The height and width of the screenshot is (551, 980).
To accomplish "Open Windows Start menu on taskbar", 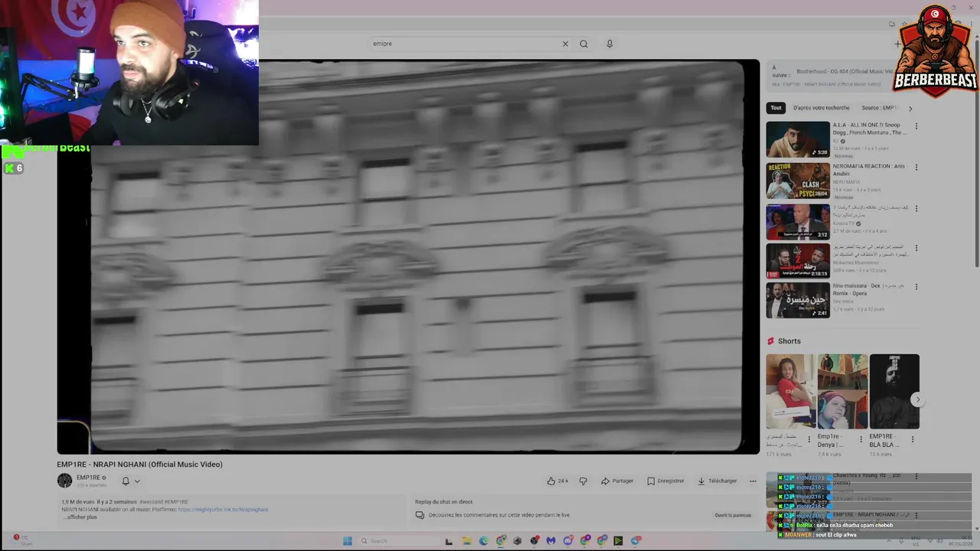I will [347, 541].
